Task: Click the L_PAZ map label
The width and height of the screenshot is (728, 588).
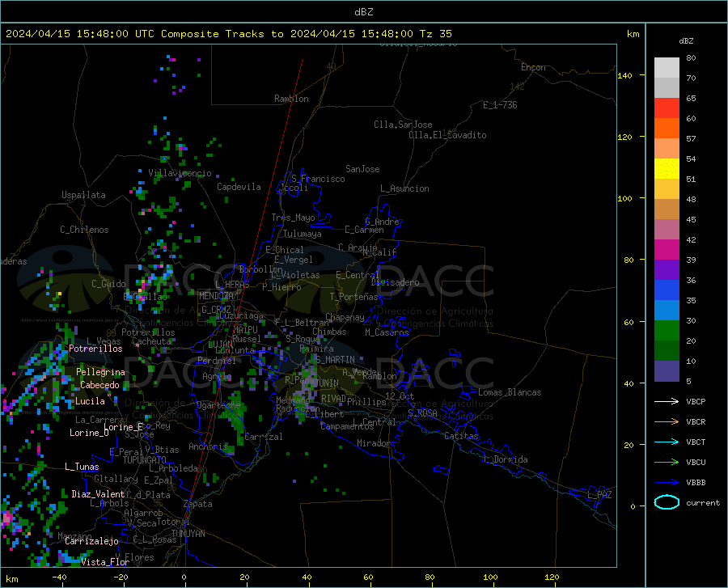Action: point(599,495)
